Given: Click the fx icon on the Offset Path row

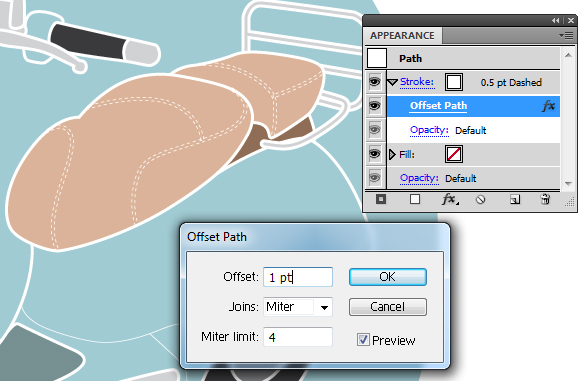Looking at the screenshot, I should (x=548, y=106).
